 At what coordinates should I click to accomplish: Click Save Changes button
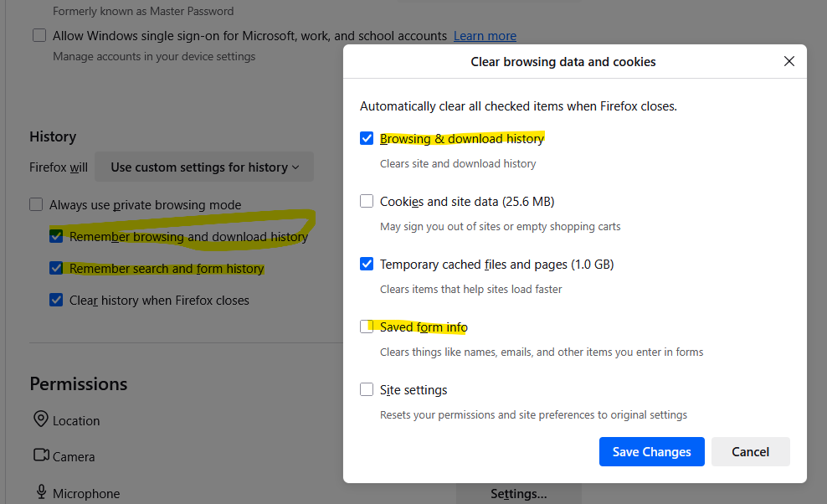tap(651, 452)
